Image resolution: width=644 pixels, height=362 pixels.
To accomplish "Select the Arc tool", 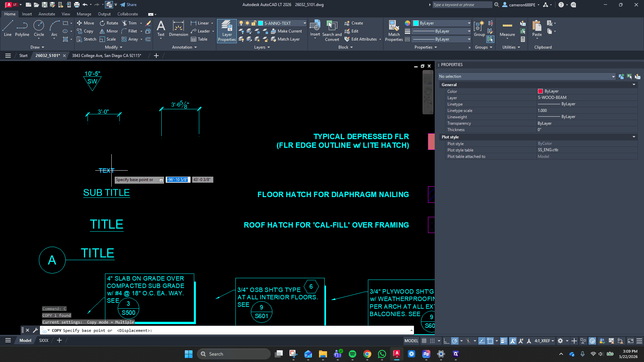I will [54, 28].
